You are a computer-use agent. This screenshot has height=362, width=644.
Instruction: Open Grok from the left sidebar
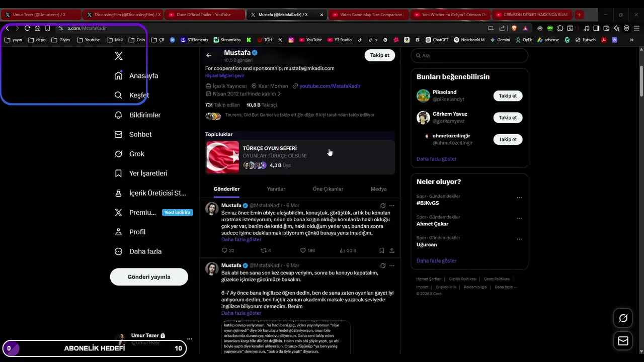click(x=130, y=154)
